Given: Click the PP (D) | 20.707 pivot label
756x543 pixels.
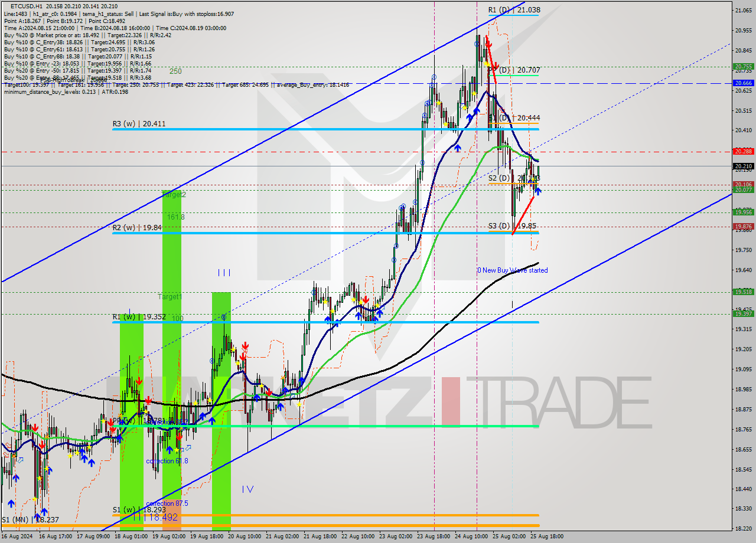Looking at the screenshot, I should pyautogui.click(x=514, y=70).
